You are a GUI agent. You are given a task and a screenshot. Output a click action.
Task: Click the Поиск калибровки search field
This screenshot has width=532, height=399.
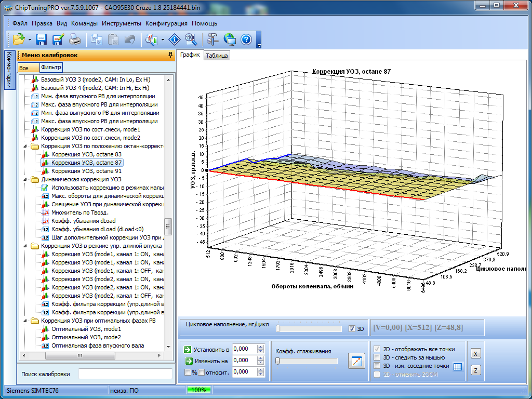pyautogui.click(x=125, y=374)
